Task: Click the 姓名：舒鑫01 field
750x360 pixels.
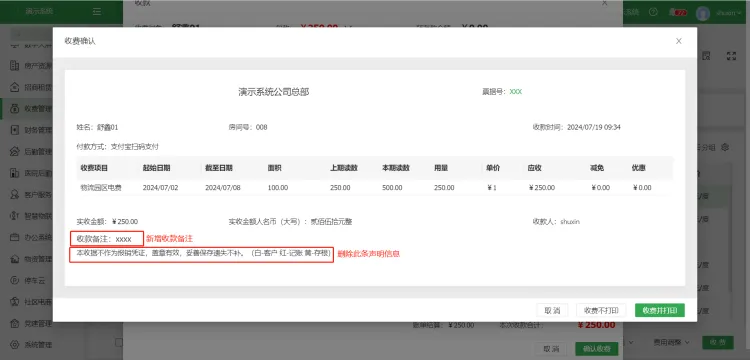Action: [x=97, y=127]
